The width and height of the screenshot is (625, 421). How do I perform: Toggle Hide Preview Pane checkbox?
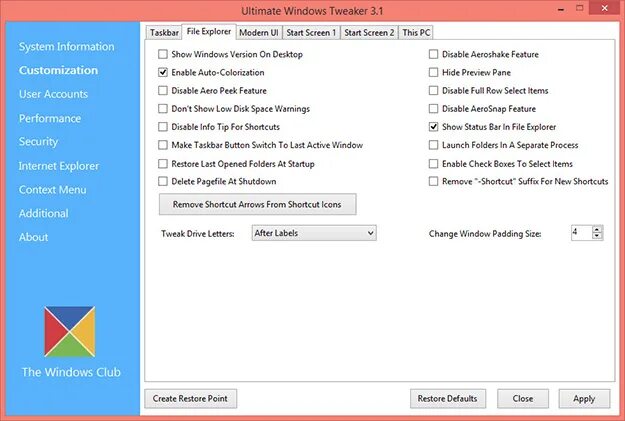click(x=433, y=73)
